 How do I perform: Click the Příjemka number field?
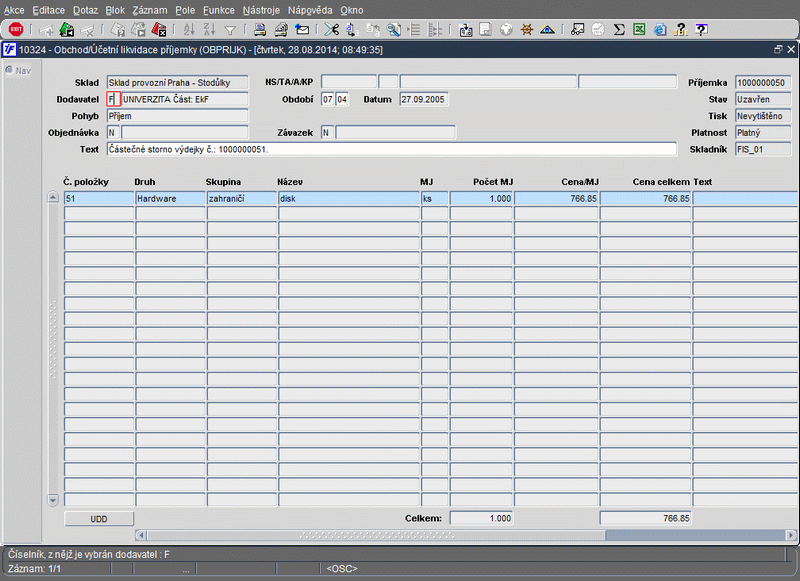[x=763, y=83]
